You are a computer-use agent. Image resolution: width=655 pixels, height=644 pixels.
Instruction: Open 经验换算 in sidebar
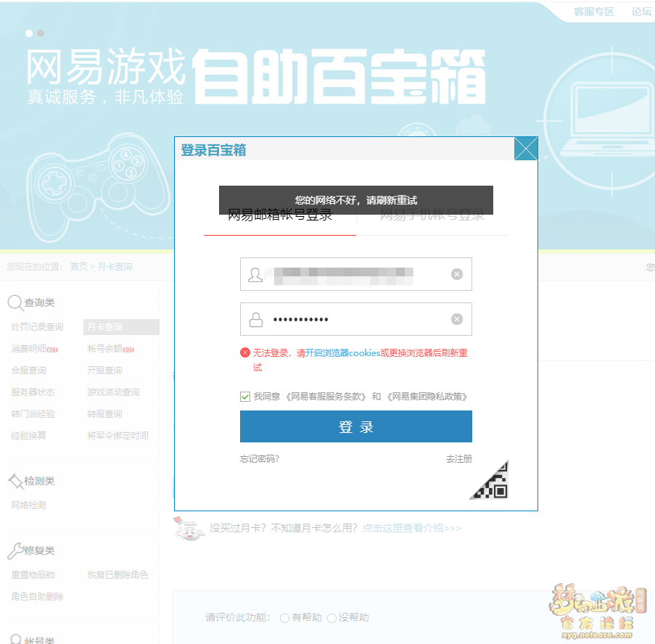coord(28,436)
